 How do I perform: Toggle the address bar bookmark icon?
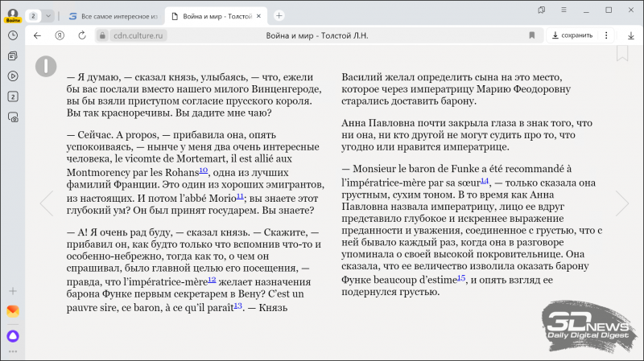[531, 35]
